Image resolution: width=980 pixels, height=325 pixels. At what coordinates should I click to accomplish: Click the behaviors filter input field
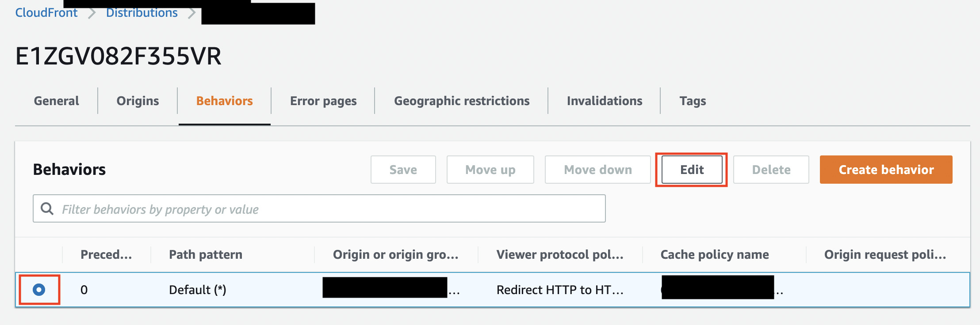(310, 208)
